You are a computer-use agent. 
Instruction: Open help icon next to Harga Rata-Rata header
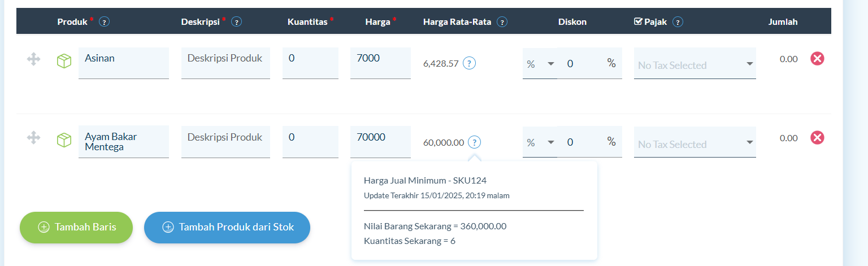[502, 22]
